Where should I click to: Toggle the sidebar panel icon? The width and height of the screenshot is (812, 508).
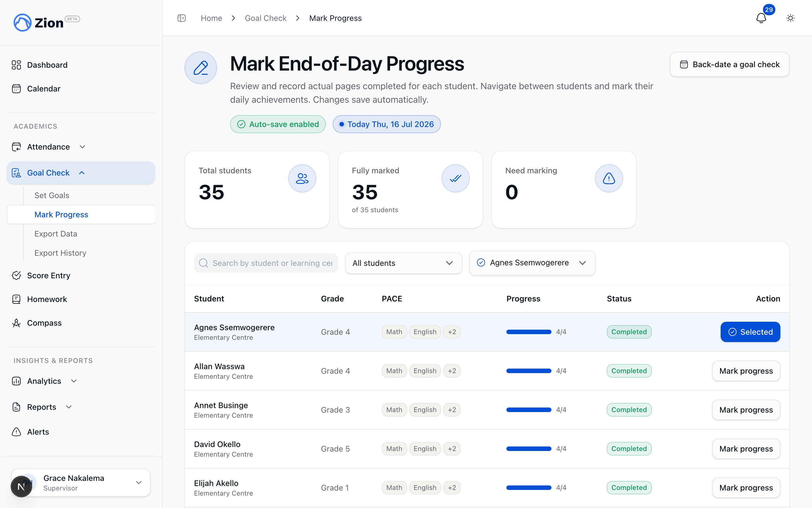point(182,18)
